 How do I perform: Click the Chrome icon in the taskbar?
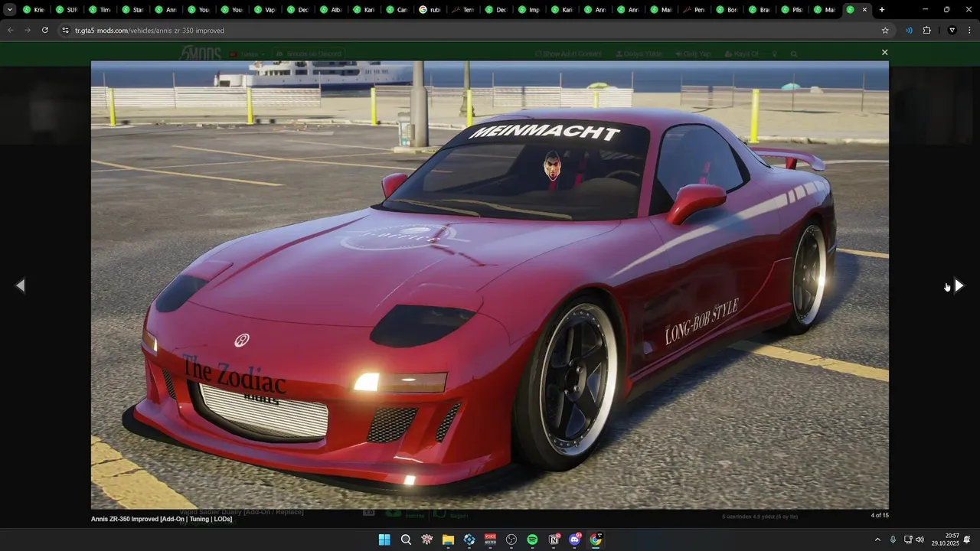point(596,540)
